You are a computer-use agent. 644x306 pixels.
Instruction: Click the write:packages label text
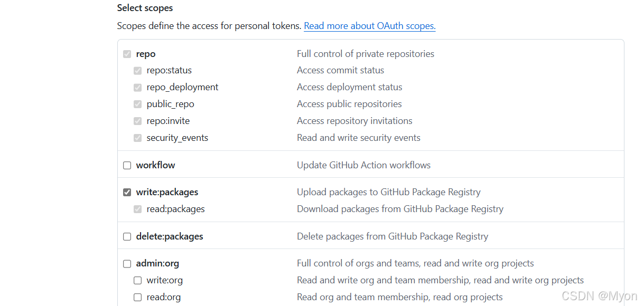click(167, 192)
